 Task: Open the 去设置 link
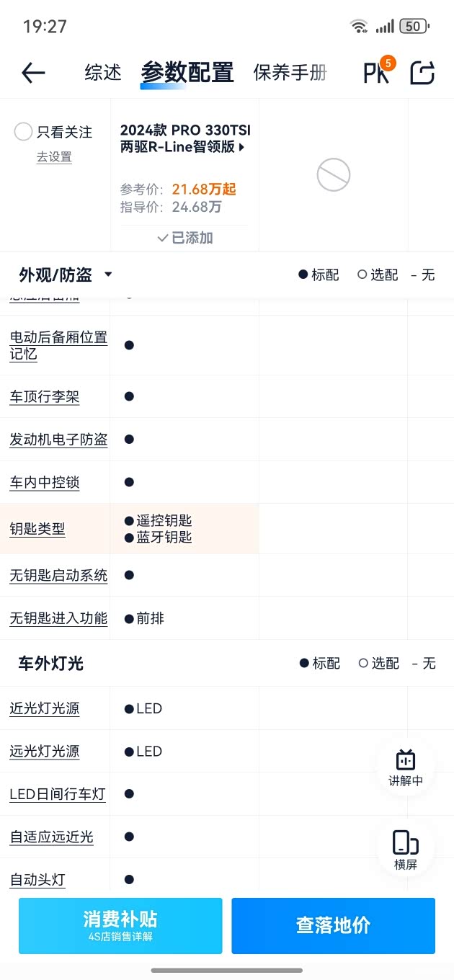click(x=54, y=157)
